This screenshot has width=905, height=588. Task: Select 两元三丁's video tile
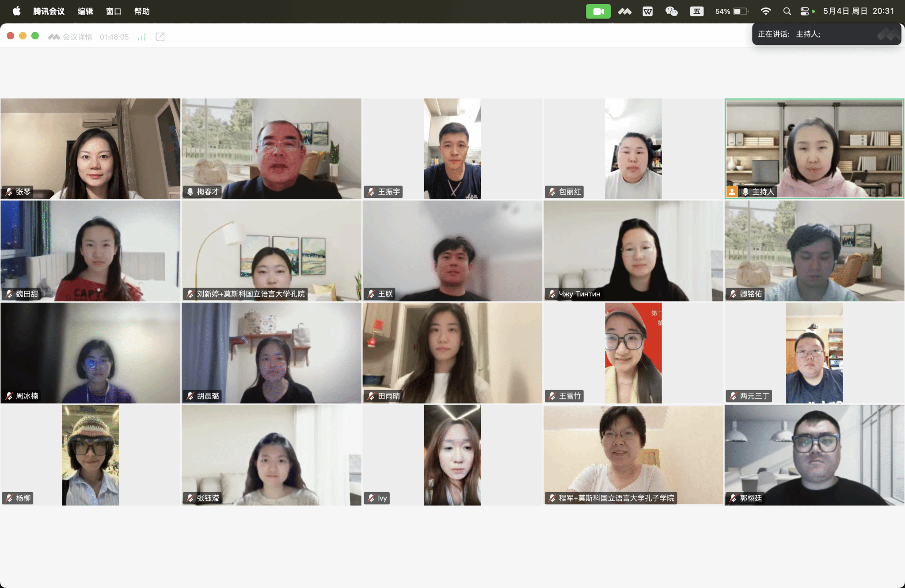[x=814, y=353]
